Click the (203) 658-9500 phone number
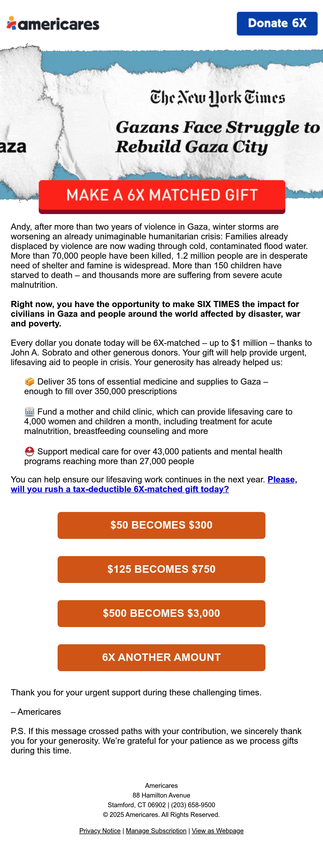 coord(193,805)
